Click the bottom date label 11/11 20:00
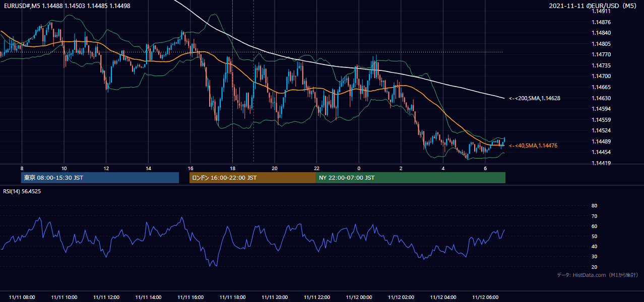The image size is (644, 302). click(275, 297)
